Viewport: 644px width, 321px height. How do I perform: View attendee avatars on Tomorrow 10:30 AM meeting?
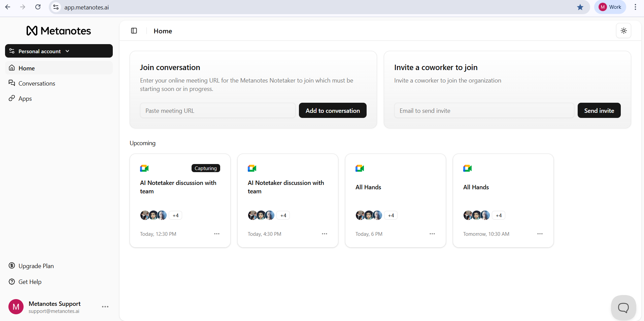pos(477,215)
